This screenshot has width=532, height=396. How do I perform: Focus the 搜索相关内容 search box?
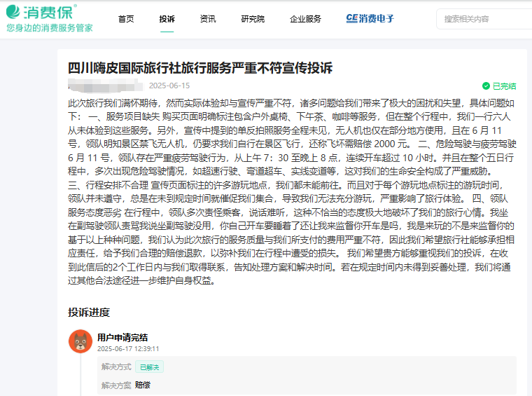[484, 19]
